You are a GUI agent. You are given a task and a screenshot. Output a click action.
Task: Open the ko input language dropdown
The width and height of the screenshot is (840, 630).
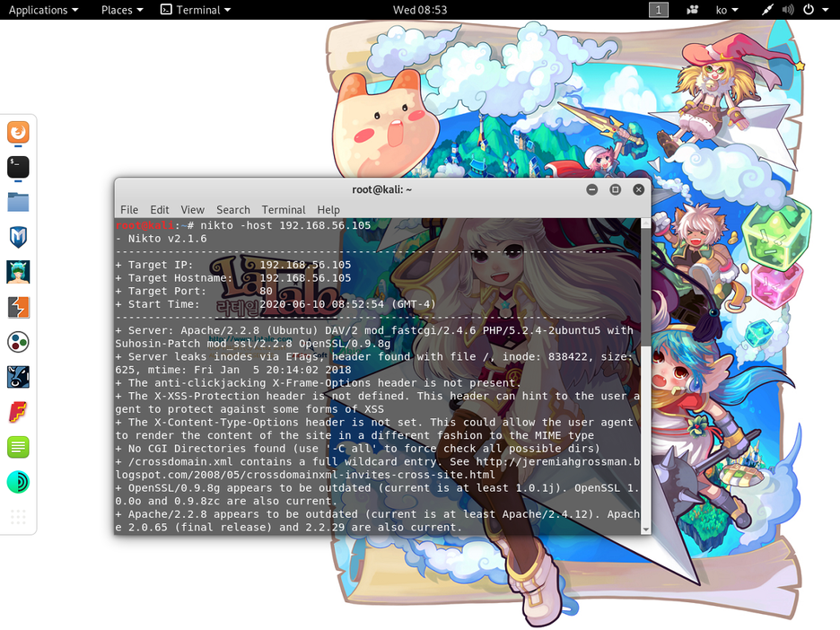click(x=727, y=10)
